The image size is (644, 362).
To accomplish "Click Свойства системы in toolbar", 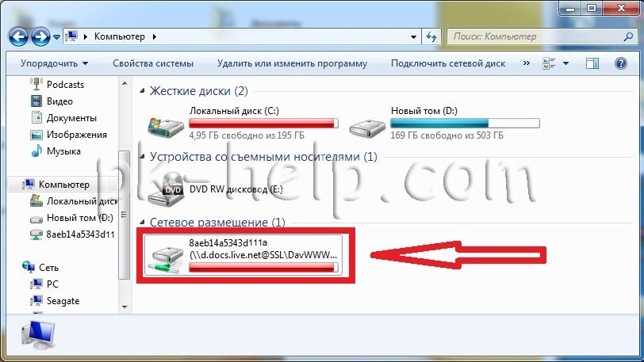I will (153, 63).
